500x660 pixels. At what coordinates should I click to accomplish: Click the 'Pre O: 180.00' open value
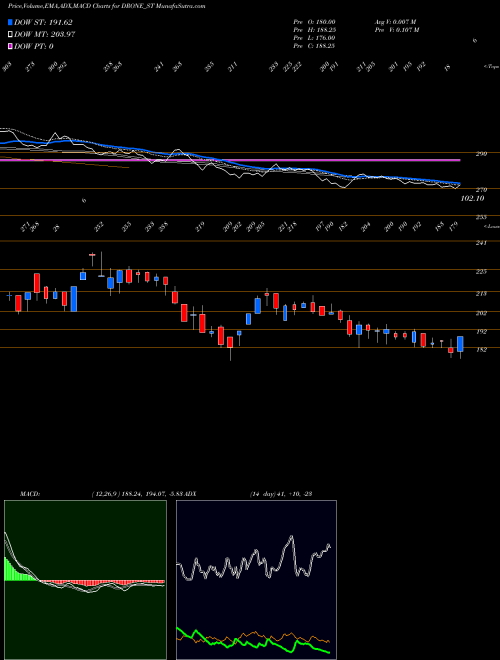coord(314,21)
